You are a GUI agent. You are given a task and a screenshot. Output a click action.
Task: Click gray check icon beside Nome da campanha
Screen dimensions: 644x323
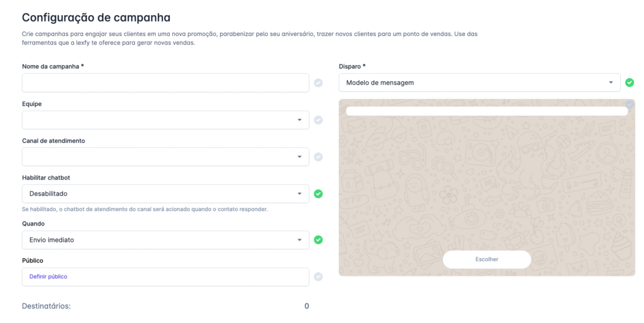(x=318, y=83)
